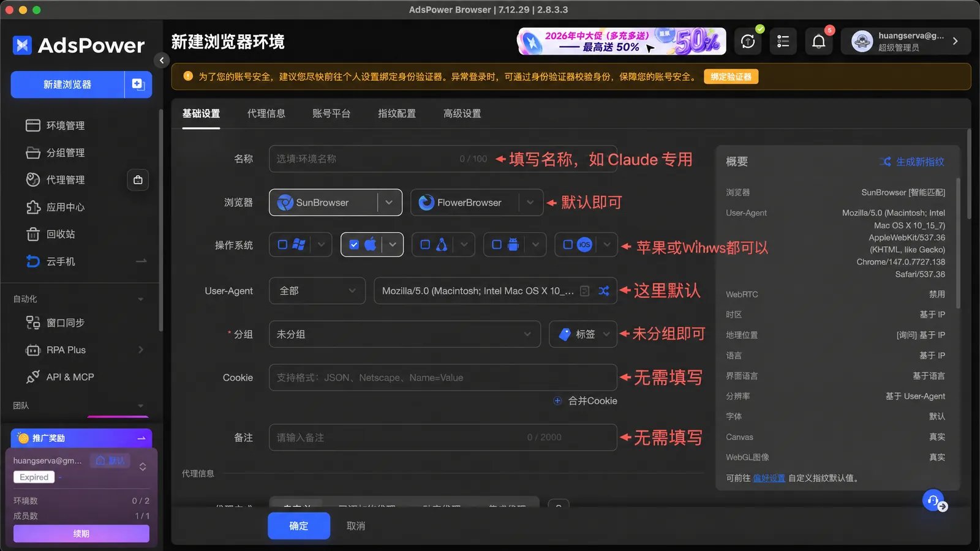Collapse the 团队 section
This screenshot has height=551, width=980.
[x=140, y=405]
